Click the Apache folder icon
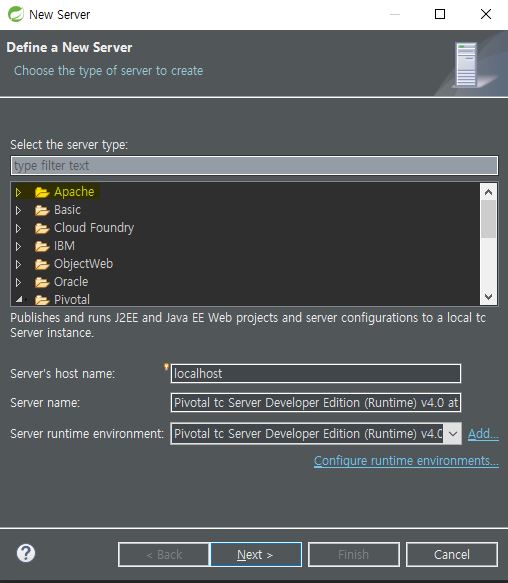Viewport: 508px width, 583px height. click(42, 192)
